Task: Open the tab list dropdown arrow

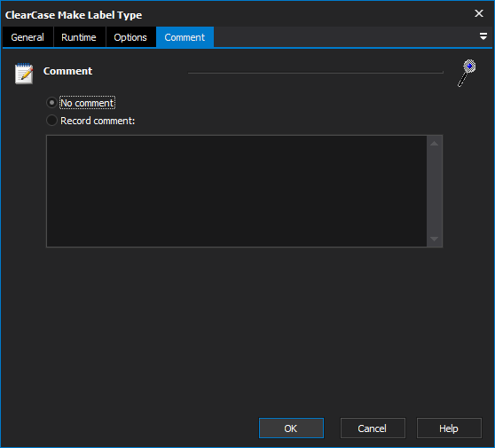Action: (x=483, y=36)
